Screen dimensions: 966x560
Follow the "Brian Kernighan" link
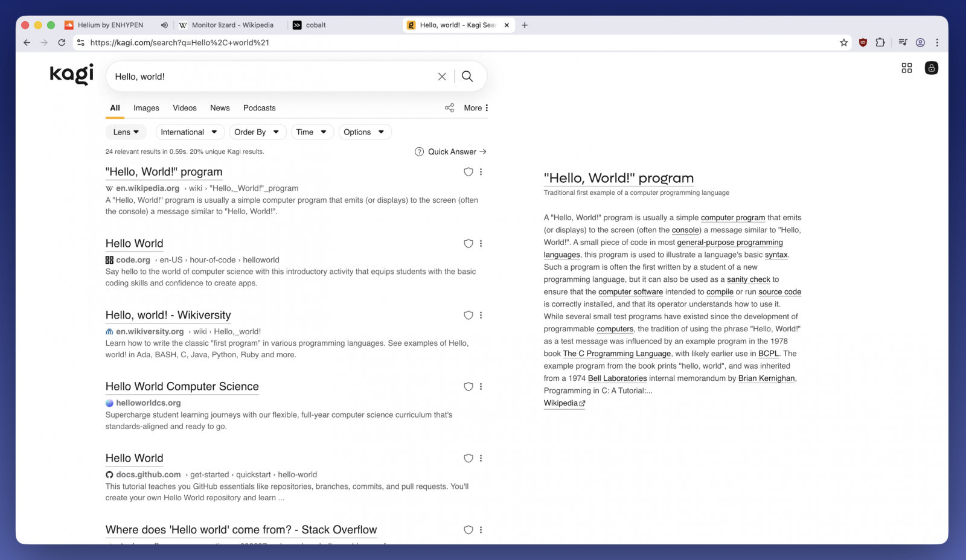tap(766, 378)
